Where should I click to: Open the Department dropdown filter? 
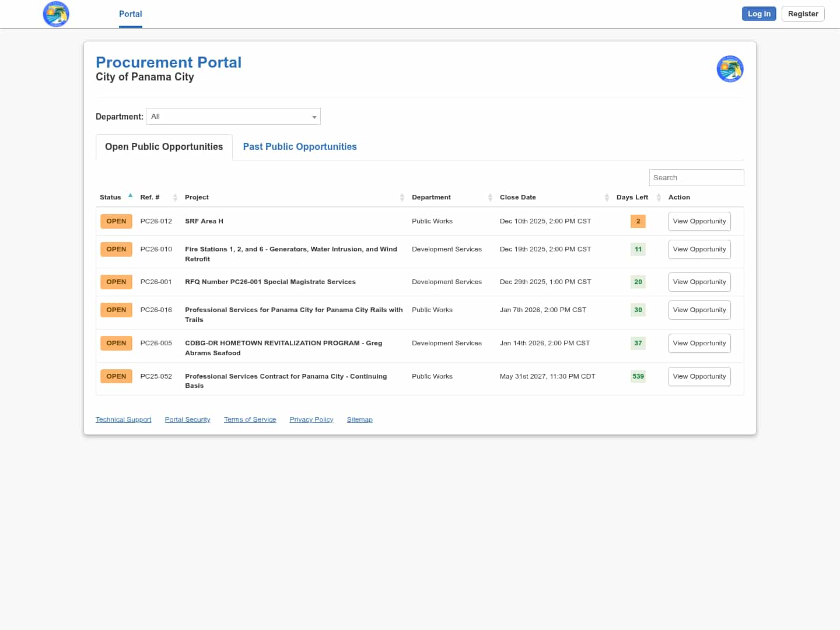tap(233, 117)
